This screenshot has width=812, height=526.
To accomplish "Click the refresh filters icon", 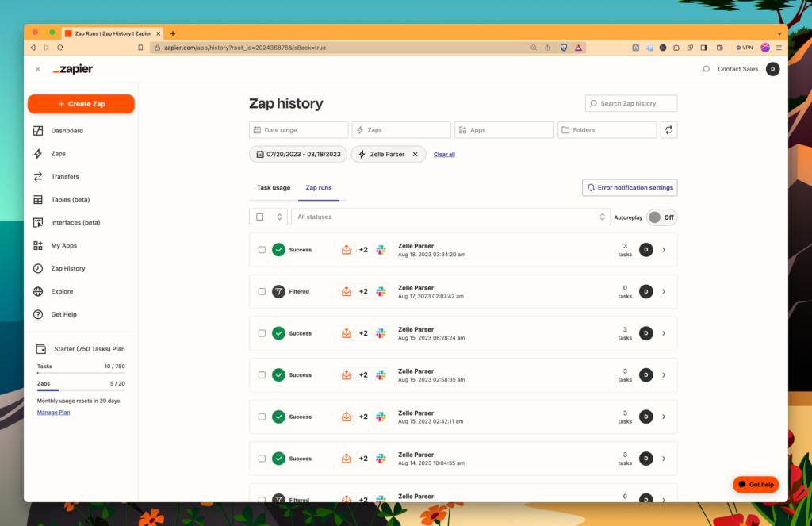I will pyautogui.click(x=668, y=129).
